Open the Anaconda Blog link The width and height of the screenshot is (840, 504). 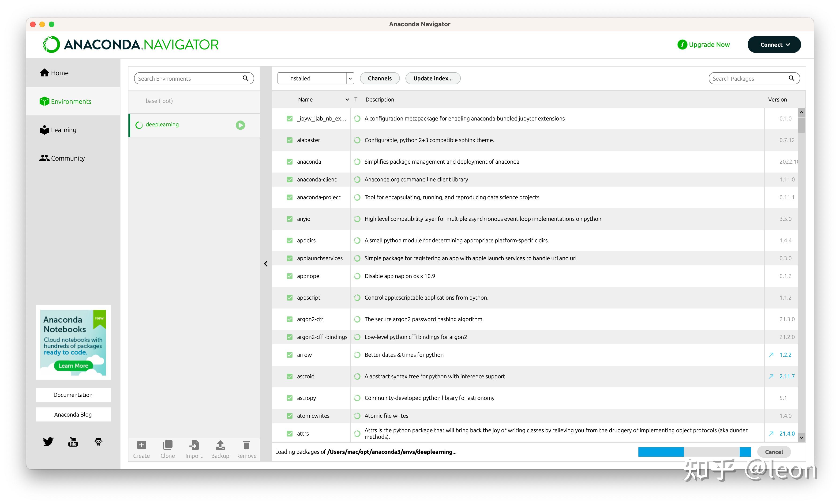[73, 415]
